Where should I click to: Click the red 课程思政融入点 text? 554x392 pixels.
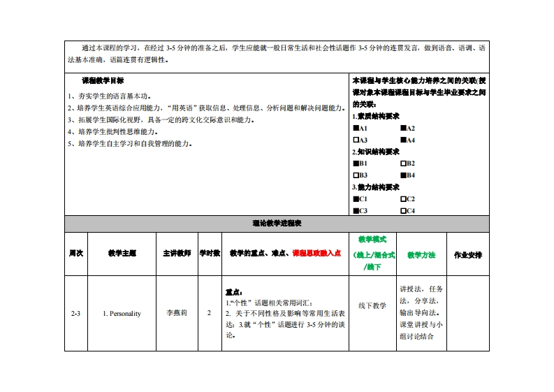[316, 253]
